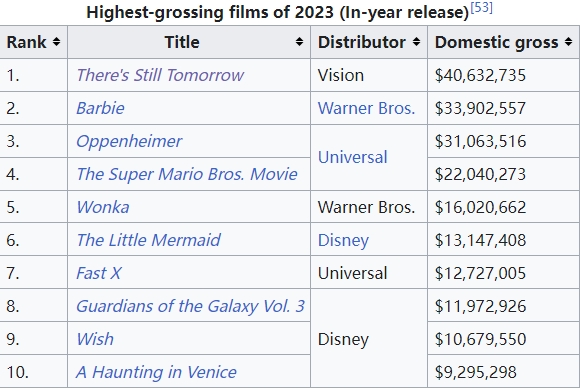The height and width of the screenshot is (390, 580).
Task: Click the Wish film link
Action: [x=95, y=339]
